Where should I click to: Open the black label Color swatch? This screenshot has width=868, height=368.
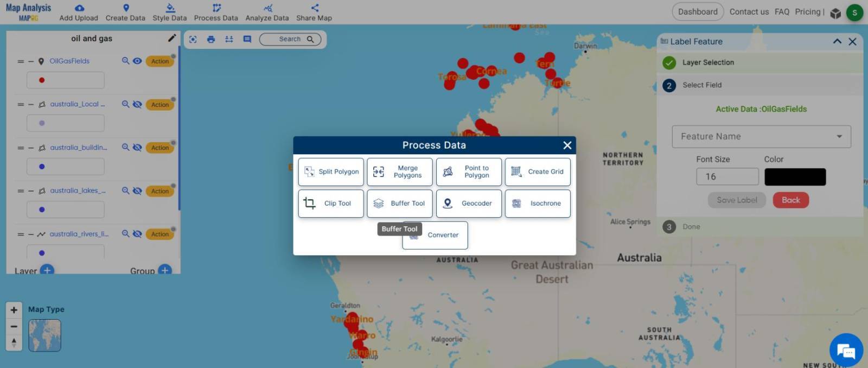795,177
